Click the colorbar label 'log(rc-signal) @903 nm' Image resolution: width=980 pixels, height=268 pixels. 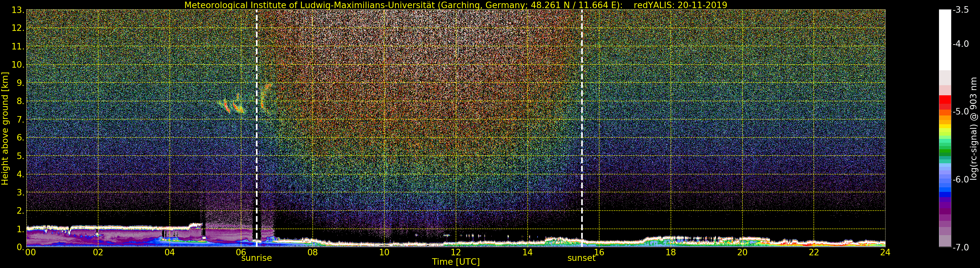[973, 129]
